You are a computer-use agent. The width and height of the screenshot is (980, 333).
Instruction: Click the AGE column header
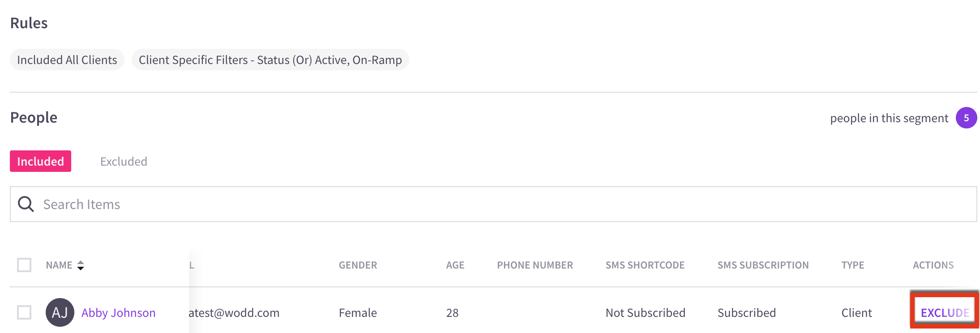pos(455,265)
